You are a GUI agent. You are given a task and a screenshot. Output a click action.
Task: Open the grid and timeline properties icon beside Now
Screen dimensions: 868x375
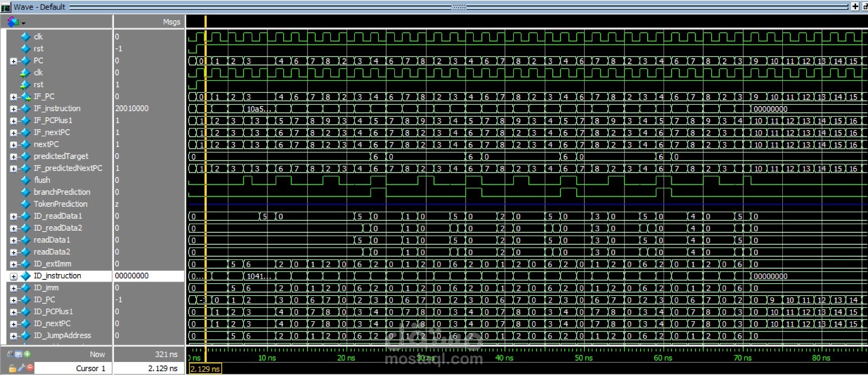(x=18, y=354)
